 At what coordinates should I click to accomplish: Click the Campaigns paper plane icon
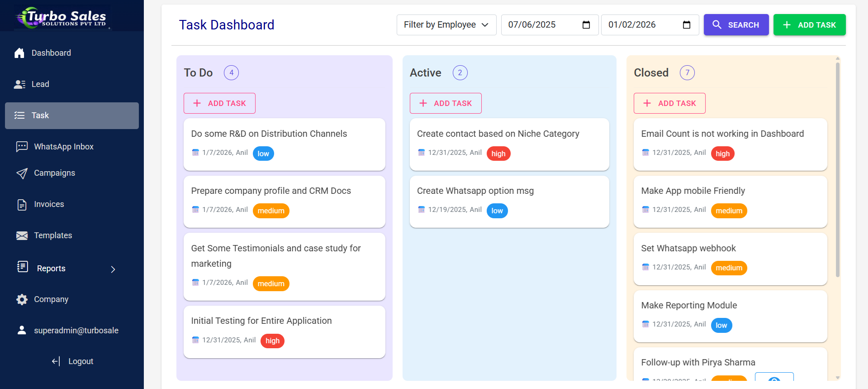pos(22,173)
